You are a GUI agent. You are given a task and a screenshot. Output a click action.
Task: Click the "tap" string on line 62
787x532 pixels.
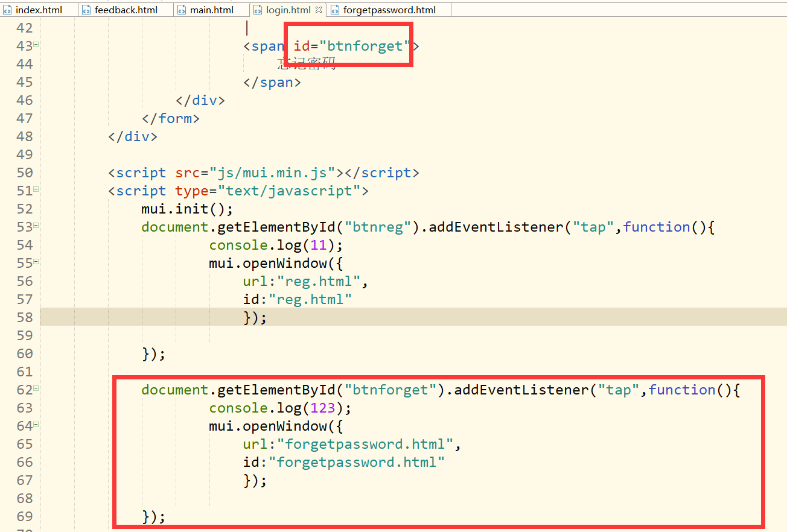pyautogui.click(x=619, y=390)
